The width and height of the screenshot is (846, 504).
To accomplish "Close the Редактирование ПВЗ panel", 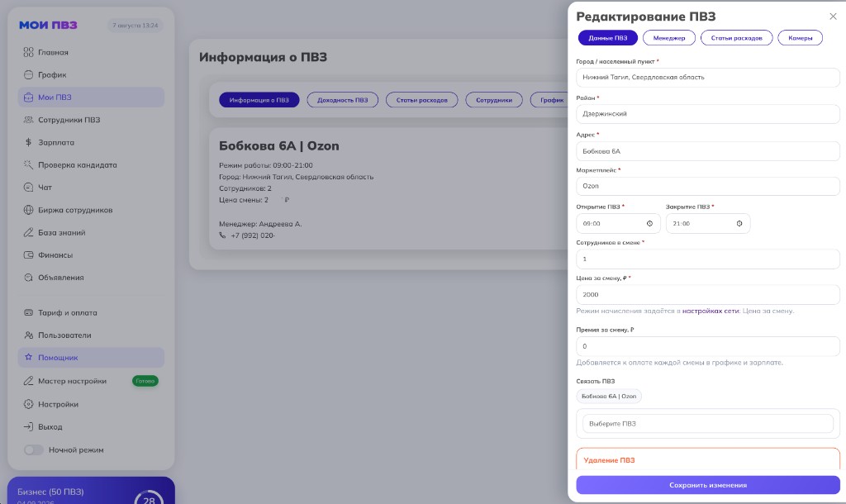I will (x=833, y=17).
